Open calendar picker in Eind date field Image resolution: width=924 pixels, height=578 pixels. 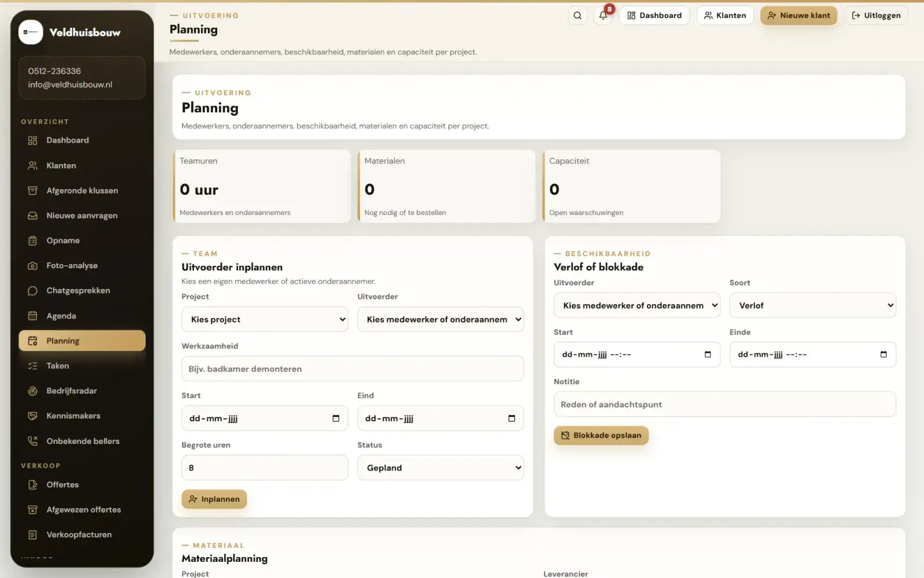[512, 418]
